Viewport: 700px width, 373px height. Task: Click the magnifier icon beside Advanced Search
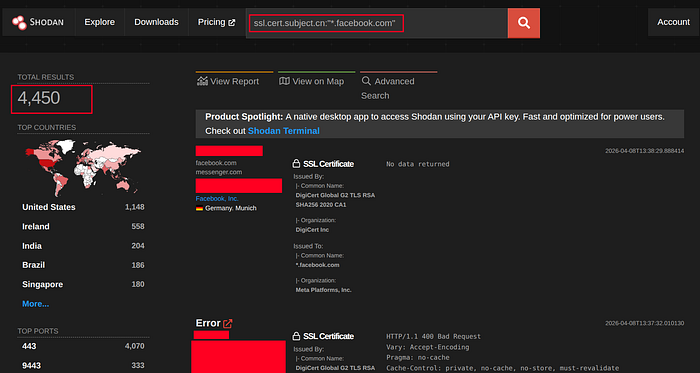(x=366, y=81)
